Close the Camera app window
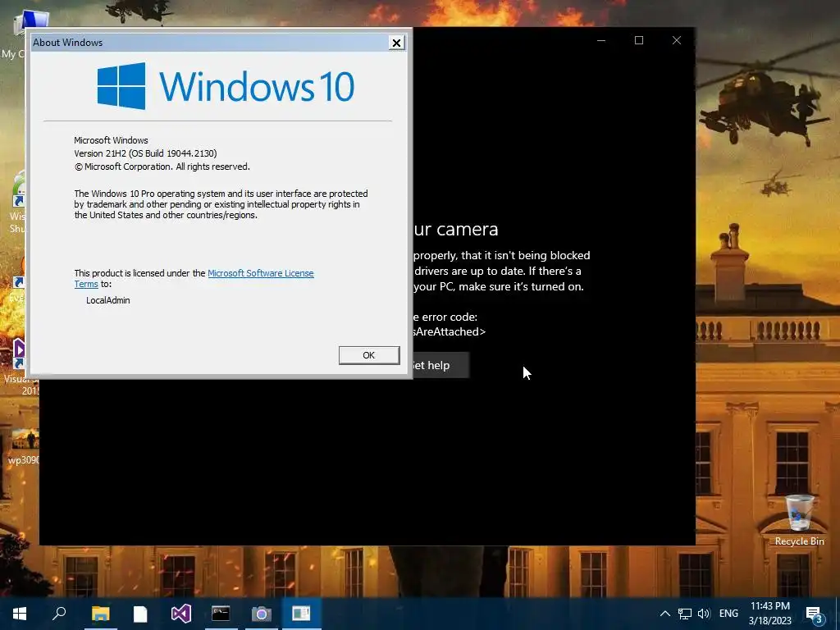The height and width of the screenshot is (630, 840). [x=677, y=40]
